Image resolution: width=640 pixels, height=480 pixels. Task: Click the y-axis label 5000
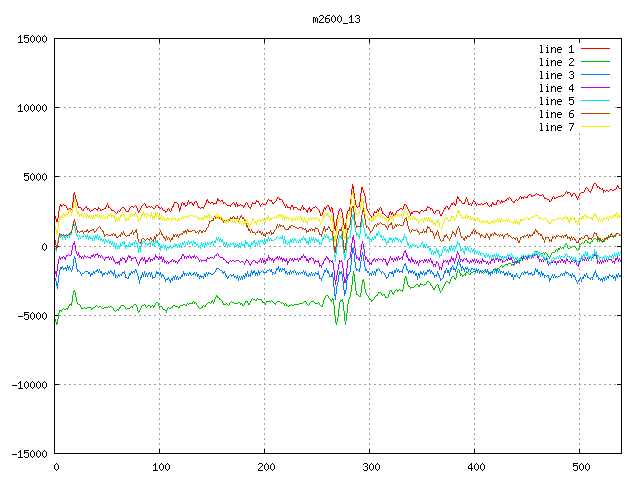[35, 177]
